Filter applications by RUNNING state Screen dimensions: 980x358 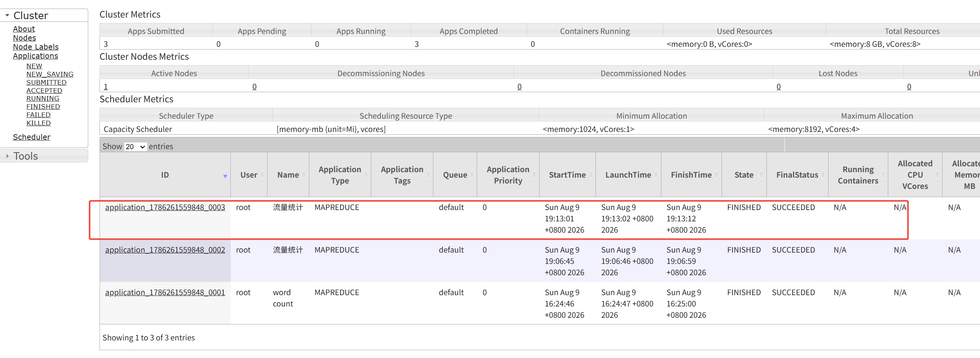[x=43, y=98]
